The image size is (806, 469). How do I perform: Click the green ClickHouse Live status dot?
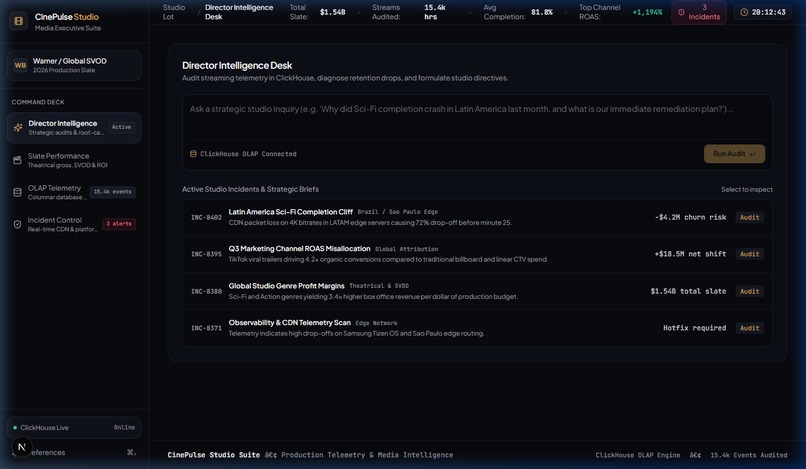(15, 427)
